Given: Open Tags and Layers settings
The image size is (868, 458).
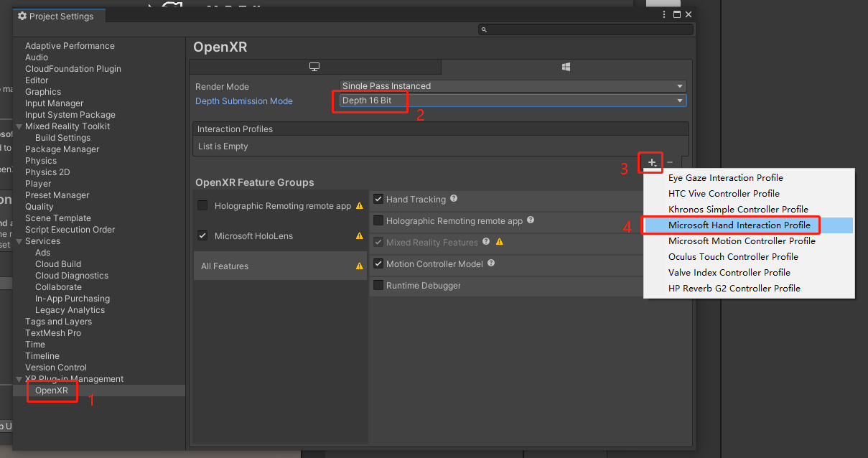Looking at the screenshot, I should pos(59,322).
